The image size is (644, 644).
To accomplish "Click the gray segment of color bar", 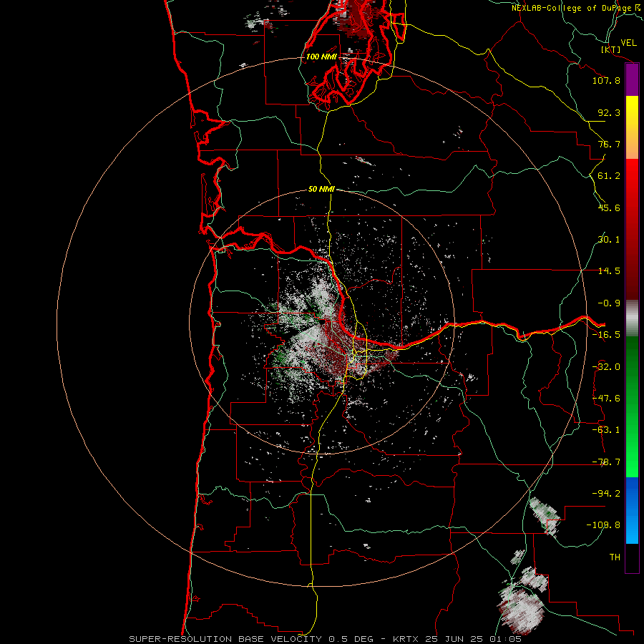I will [x=632, y=318].
